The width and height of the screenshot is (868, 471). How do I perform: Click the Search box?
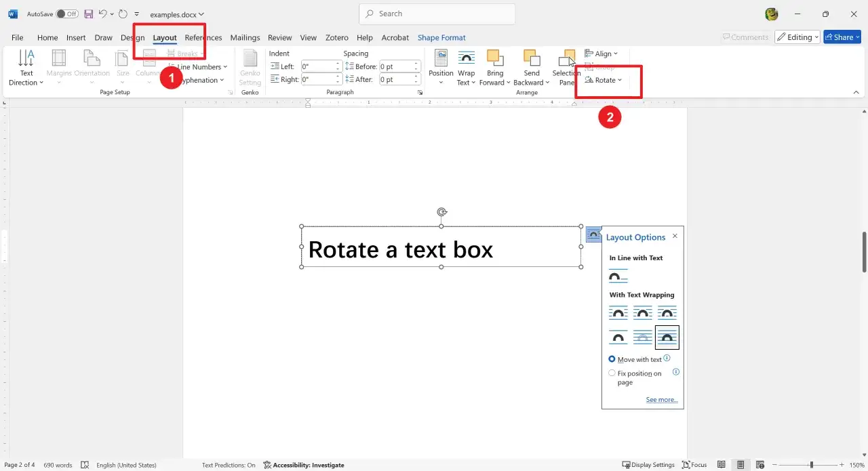[437, 14]
